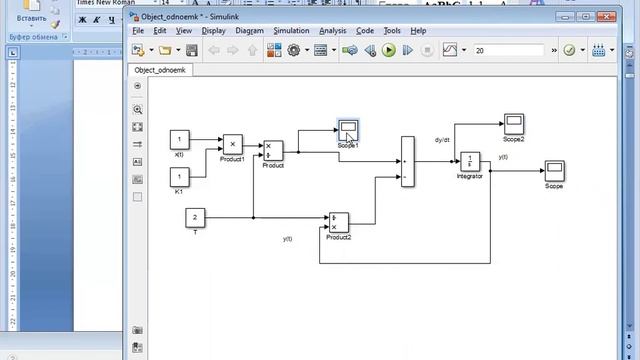Click Bold button in Word window

click(82, 20)
